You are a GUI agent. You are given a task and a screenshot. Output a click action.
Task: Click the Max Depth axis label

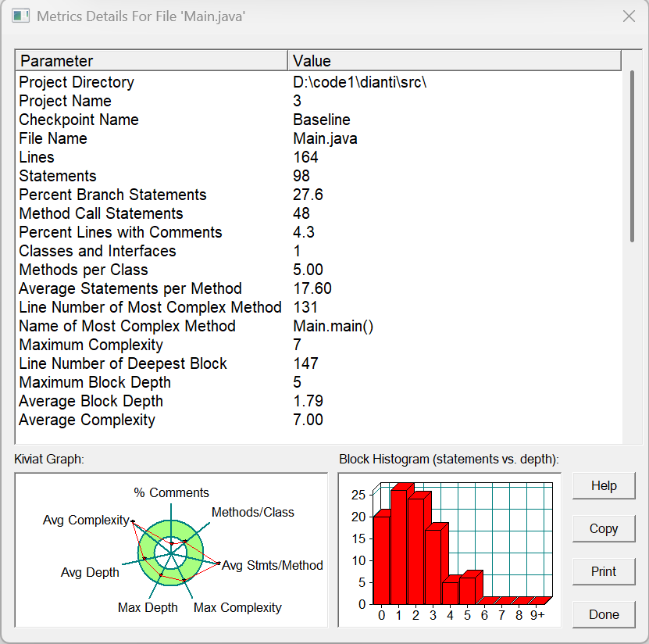coord(148,607)
